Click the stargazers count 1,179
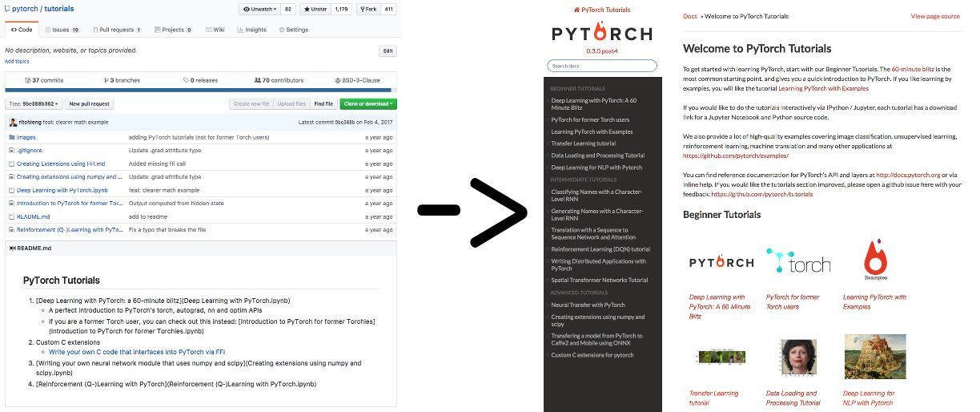 point(342,10)
